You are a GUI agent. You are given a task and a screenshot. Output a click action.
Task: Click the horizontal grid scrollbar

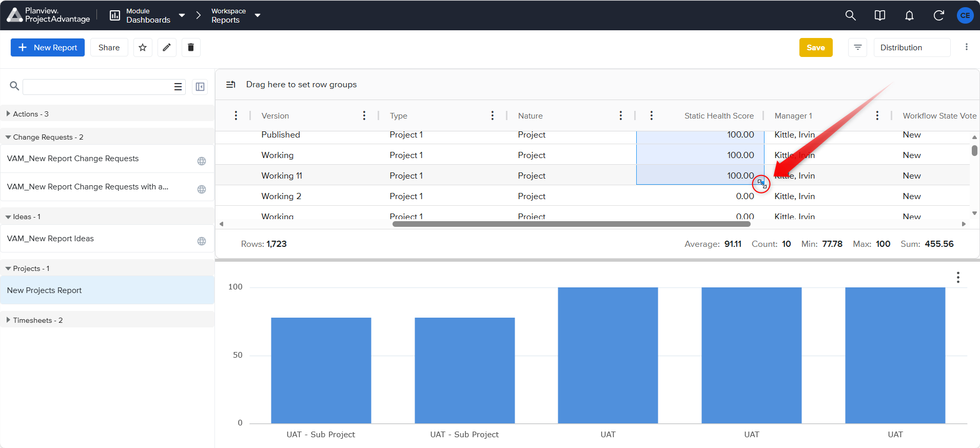(571, 224)
